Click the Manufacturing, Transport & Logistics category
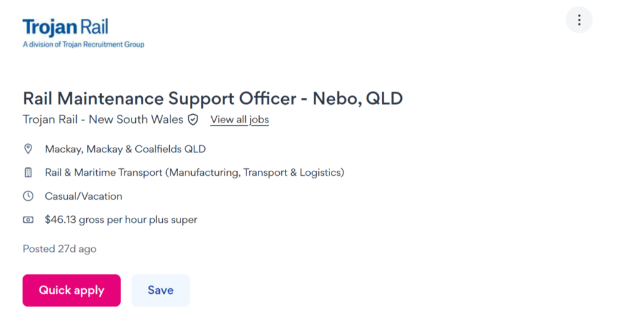This screenshot has width=644, height=319. tap(255, 172)
